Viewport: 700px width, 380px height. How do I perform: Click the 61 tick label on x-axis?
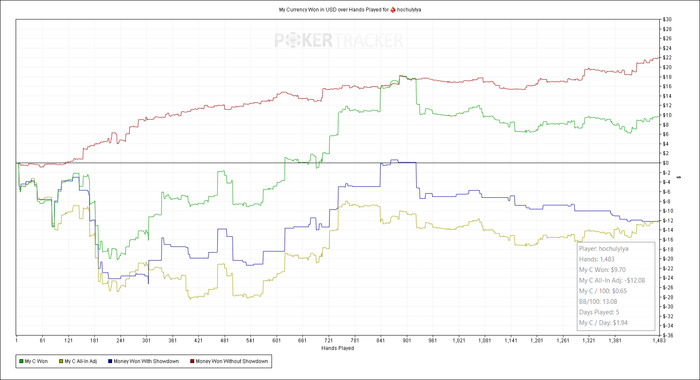[42, 341]
